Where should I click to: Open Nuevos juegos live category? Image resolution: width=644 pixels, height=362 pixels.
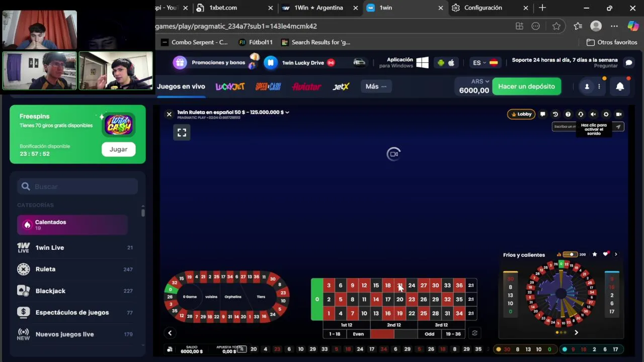click(x=75, y=334)
